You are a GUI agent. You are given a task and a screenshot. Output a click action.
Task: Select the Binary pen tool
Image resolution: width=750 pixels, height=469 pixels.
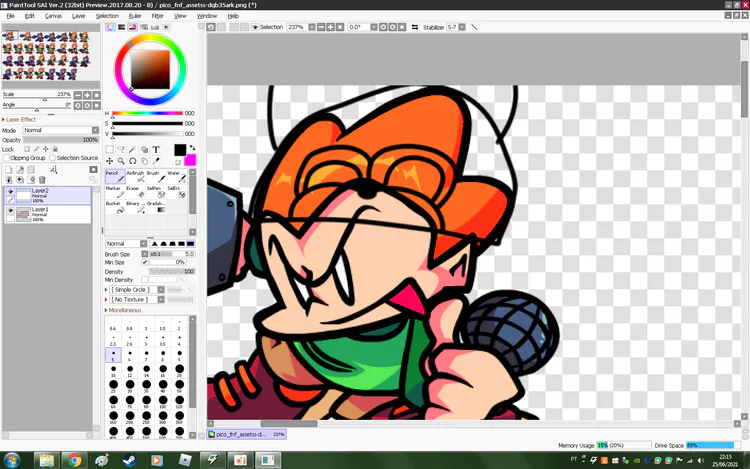(135, 207)
